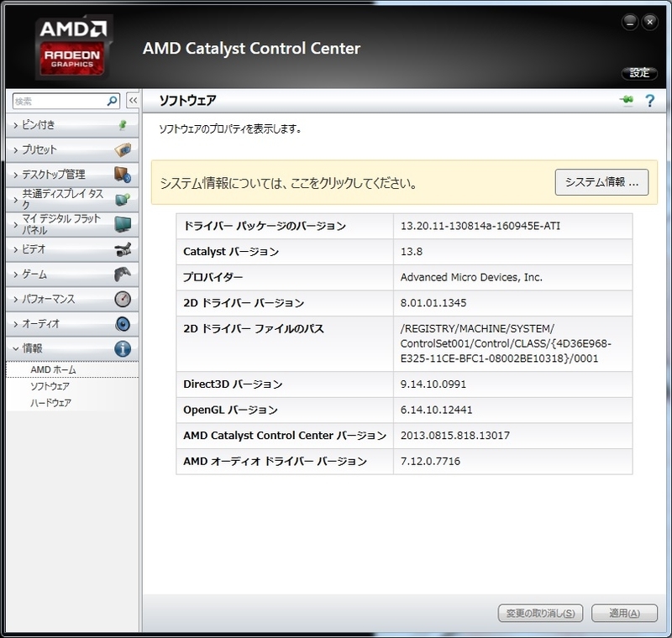Click the 2D ドライバー ファイルのパス label

(x=254, y=328)
